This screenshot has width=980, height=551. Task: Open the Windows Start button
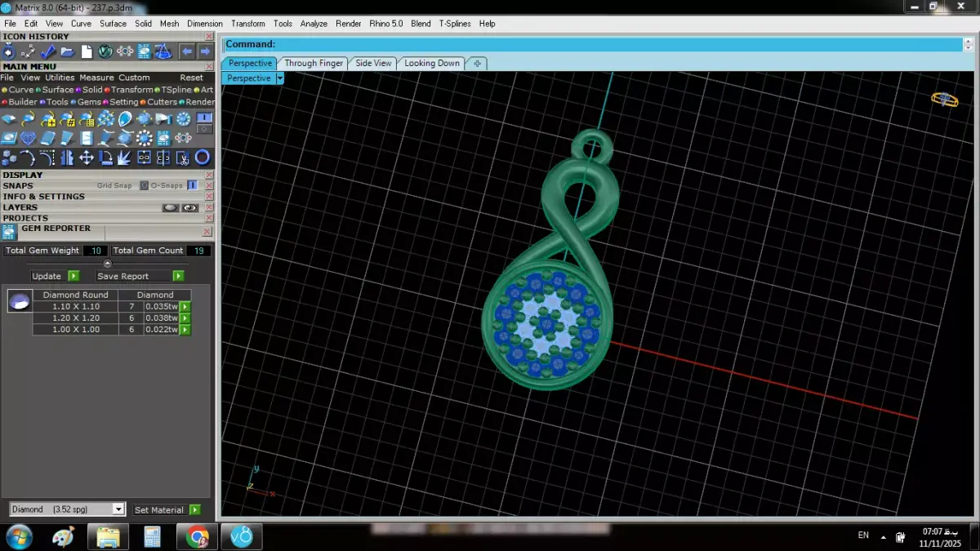click(18, 536)
